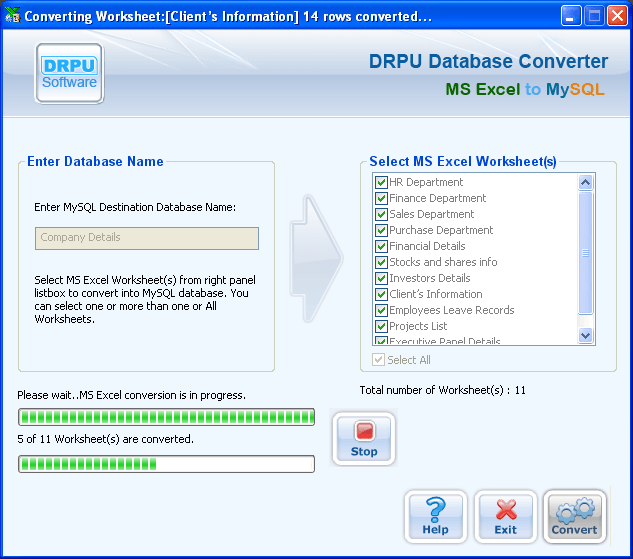Uncheck the Sales Department worksheet
The height and width of the screenshot is (559, 633).
pos(381,214)
